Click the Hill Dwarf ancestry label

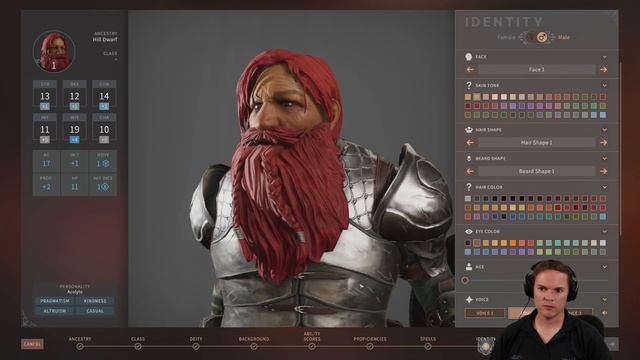(104, 40)
